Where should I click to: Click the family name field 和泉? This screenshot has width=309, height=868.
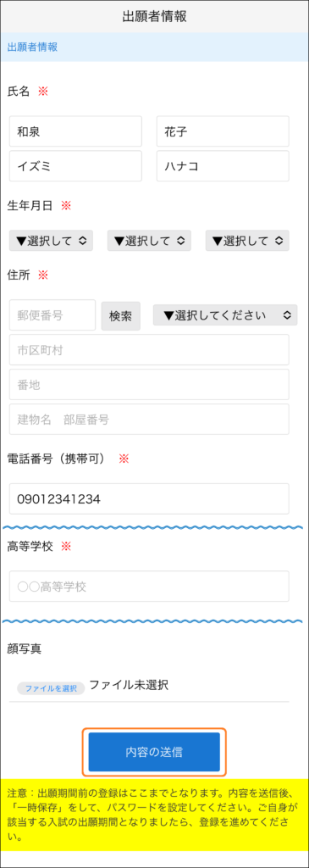(x=75, y=131)
